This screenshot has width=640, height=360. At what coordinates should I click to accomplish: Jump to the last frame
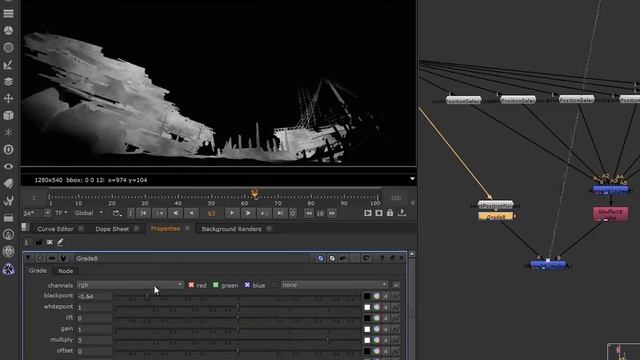point(280,213)
